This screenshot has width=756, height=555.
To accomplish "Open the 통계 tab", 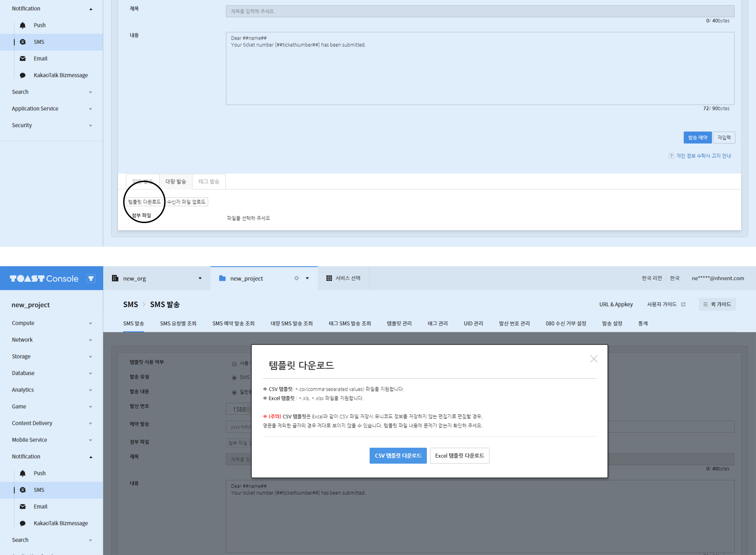I will (643, 323).
